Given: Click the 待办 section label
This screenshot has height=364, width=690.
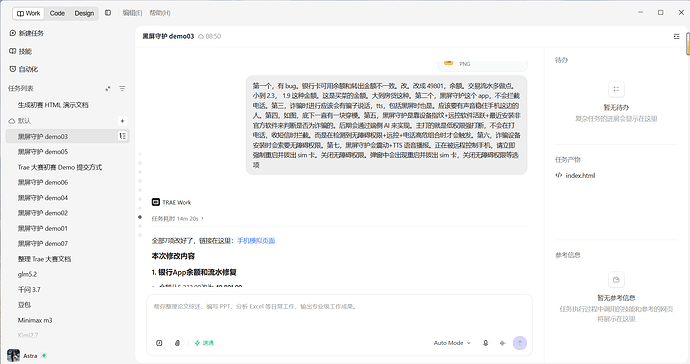Looking at the screenshot, I should tap(561, 60).
